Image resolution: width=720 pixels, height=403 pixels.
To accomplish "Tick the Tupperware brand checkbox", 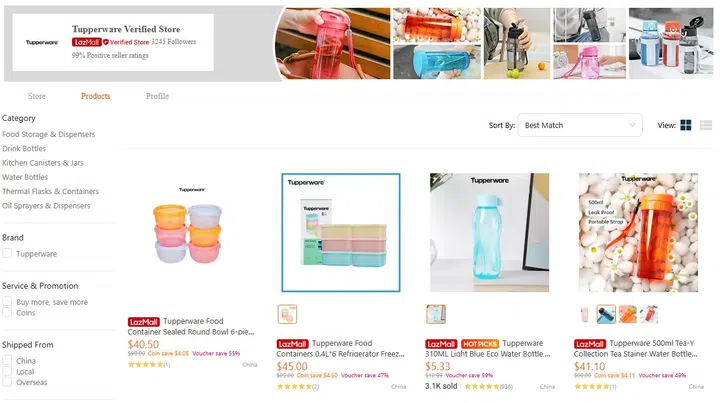I will pyautogui.click(x=7, y=254).
